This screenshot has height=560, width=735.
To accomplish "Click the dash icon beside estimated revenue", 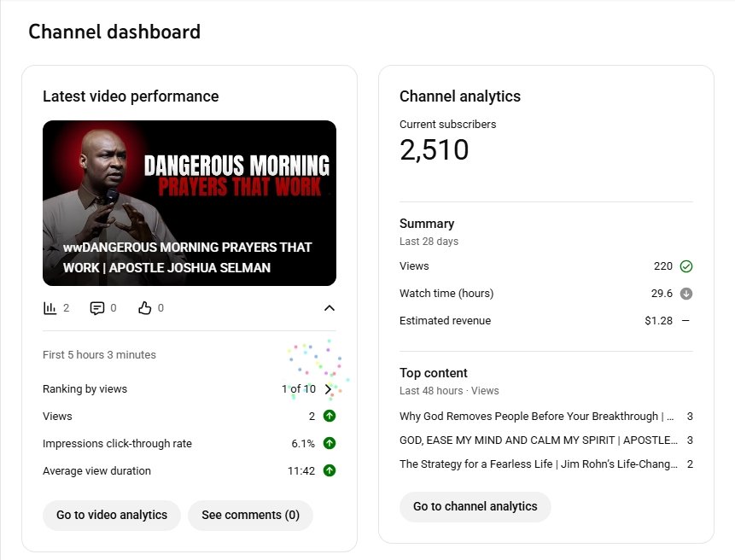I will coord(685,321).
